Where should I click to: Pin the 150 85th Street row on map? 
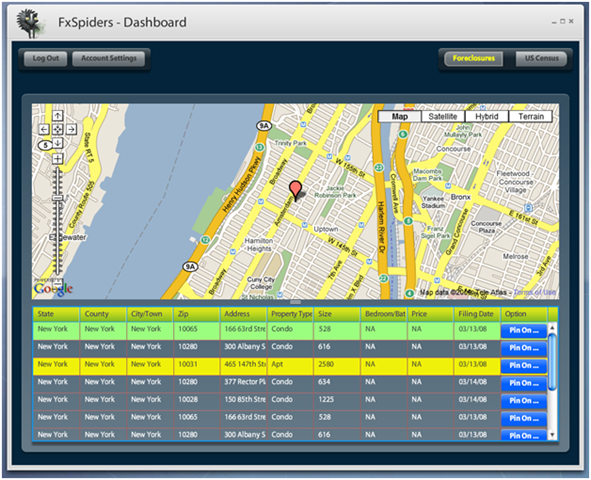click(524, 401)
